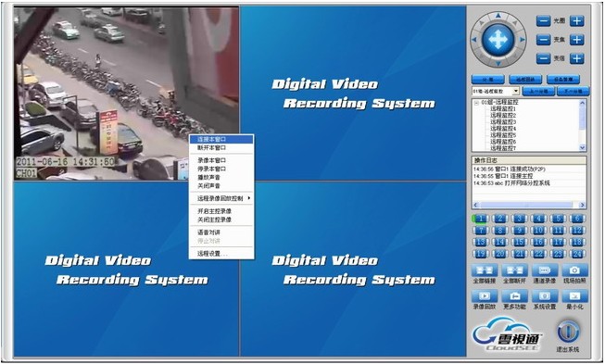Select window button 16
This screenshot has height=364, width=605.
point(538,242)
